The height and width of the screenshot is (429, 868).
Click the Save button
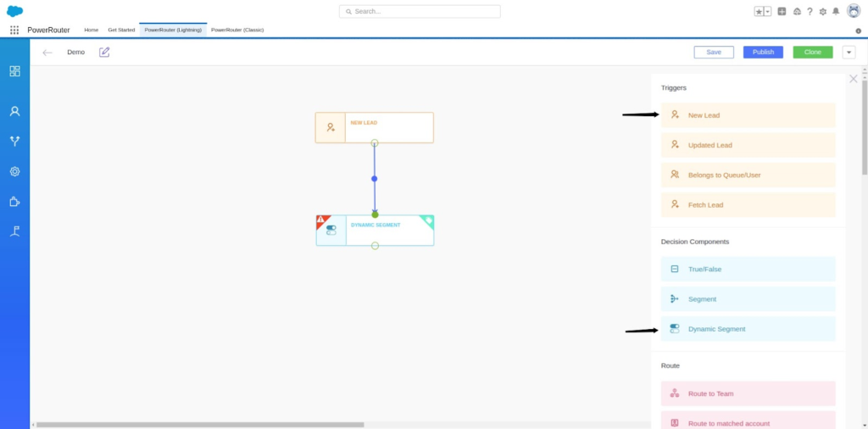[x=713, y=52]
